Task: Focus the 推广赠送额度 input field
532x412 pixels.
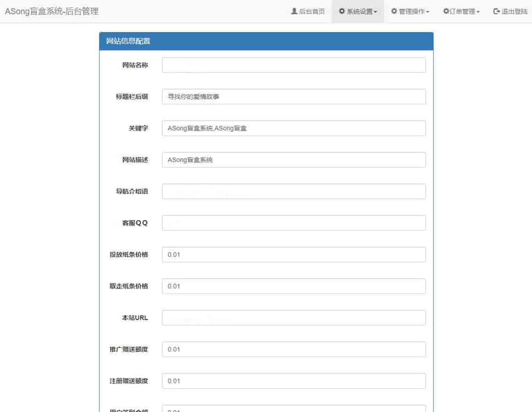Action: click(294, 349)
